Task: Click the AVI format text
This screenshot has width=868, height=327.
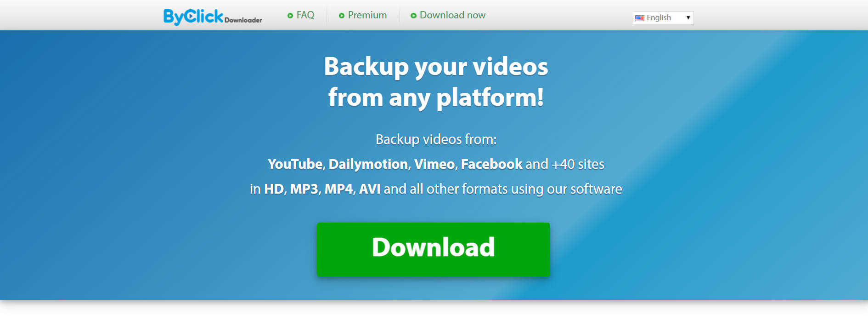Action: tap(370, 189)
